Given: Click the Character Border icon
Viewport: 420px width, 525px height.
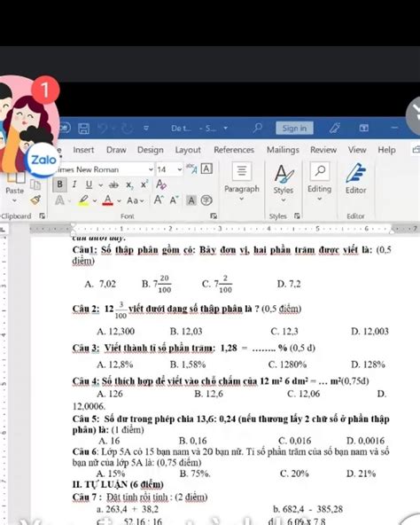Looking at the screenshot, I should [206, 168].
